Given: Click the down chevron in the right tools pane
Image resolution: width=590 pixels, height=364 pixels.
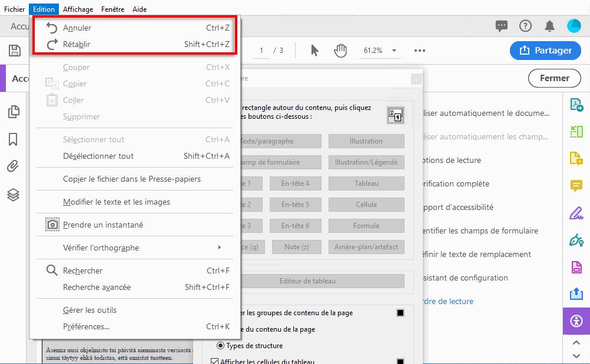Looking at the screenshot, I should (x=576, y=356).
